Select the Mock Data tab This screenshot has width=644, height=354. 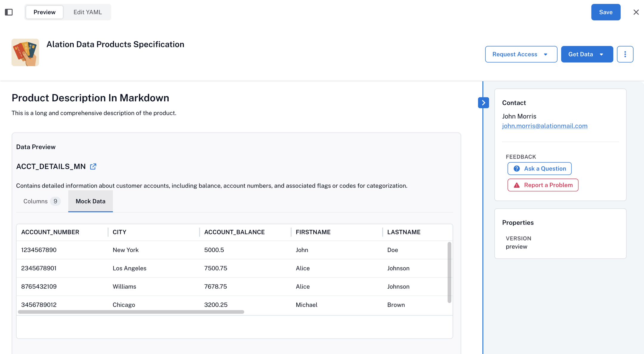90,201
